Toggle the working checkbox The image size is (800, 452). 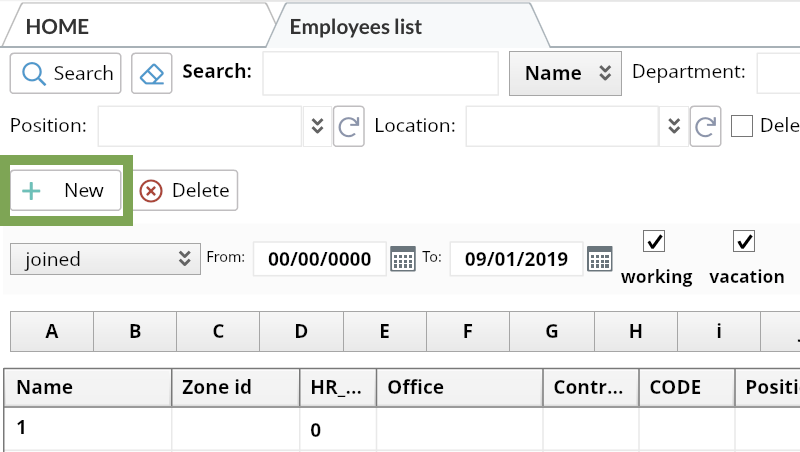[x=654, y=241]
